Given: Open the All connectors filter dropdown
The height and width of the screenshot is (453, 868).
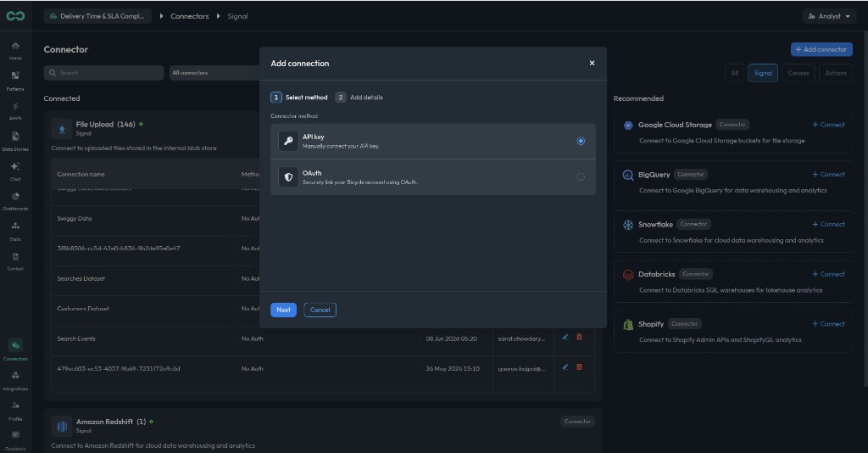Looking at the screenshot, I should pos(214,73).
